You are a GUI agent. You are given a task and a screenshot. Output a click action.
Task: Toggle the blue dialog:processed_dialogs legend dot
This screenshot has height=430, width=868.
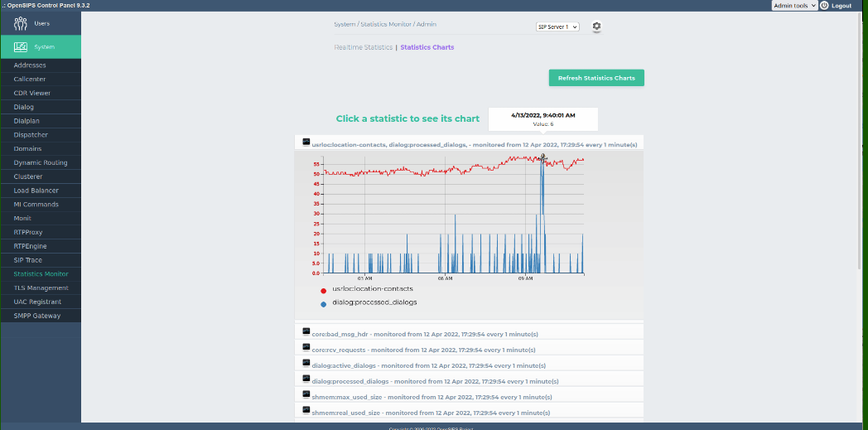point(323,304)
